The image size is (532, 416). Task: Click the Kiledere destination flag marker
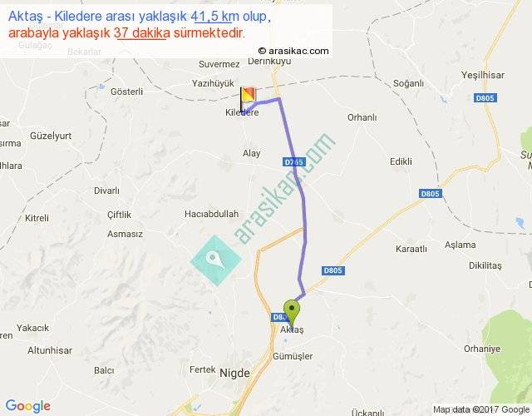click(248, 98)
